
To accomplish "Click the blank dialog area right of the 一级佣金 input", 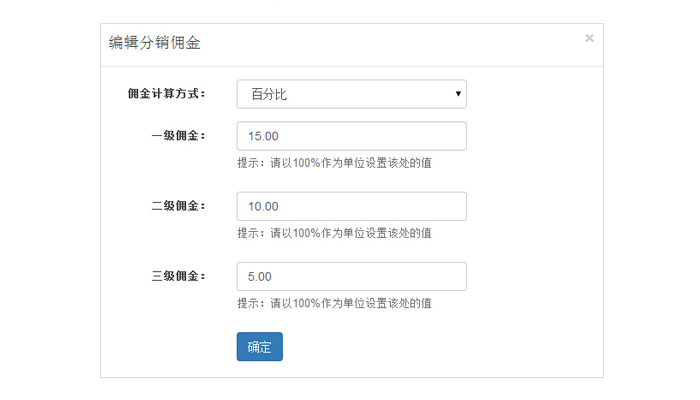I will point(535,136).
